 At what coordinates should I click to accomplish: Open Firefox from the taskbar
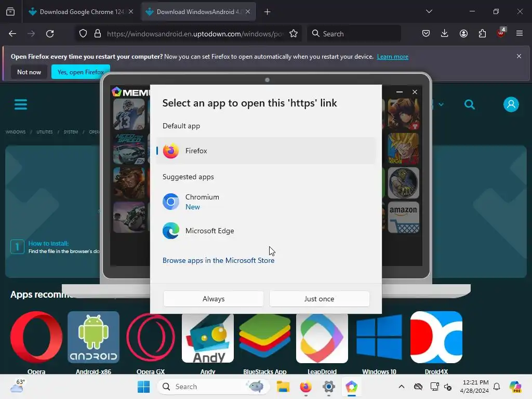tap(305, 387)
